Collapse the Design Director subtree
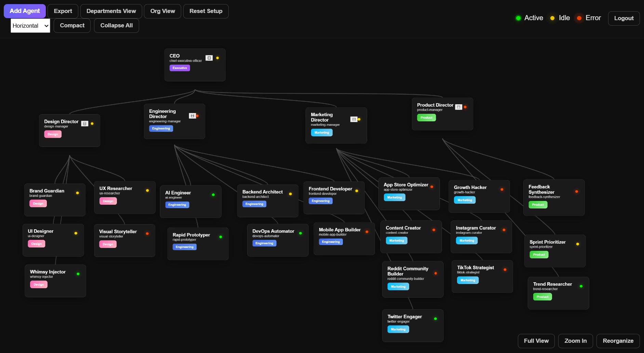Viewport: 644px width, 353px height. (x=85, y=124)
